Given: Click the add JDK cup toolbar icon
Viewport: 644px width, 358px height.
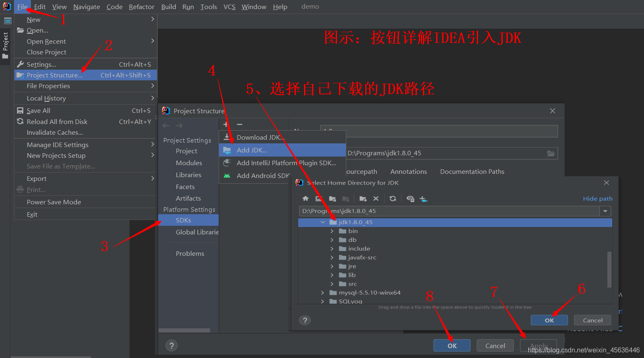Looking at the screenshot, I should click(423, 199).
